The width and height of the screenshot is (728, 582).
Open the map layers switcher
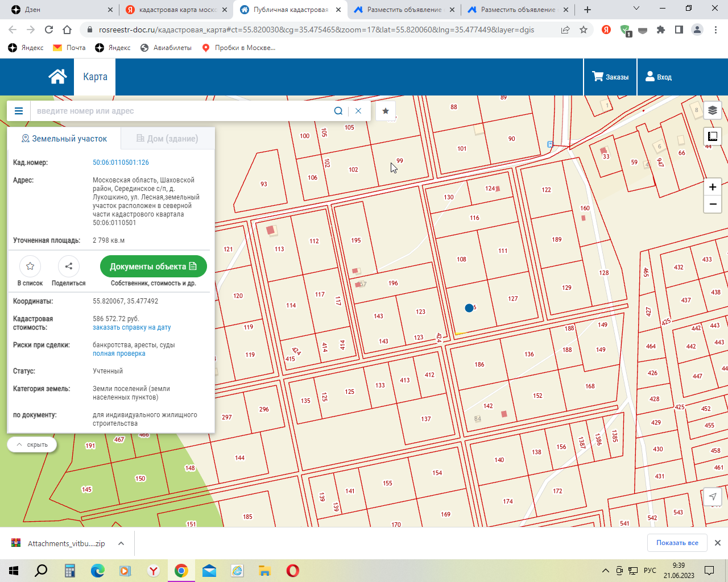point(712,110)
